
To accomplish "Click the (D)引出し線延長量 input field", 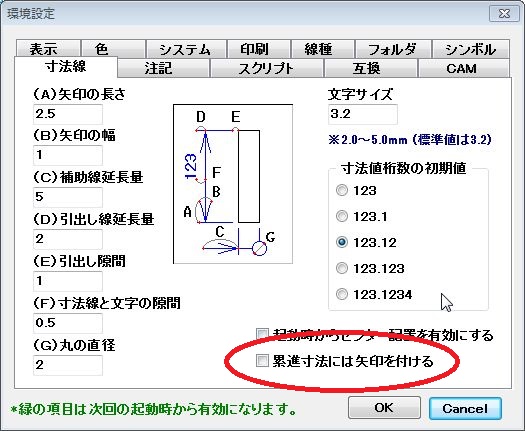I will (x=68, y=239).
